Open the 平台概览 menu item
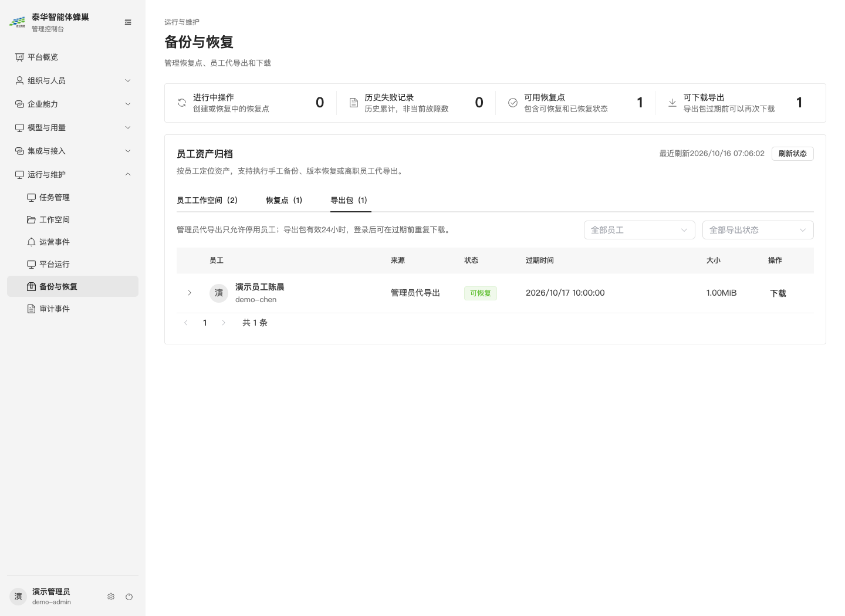The height and width of the screenshot is (616, 845). click(x=73, y=57)
